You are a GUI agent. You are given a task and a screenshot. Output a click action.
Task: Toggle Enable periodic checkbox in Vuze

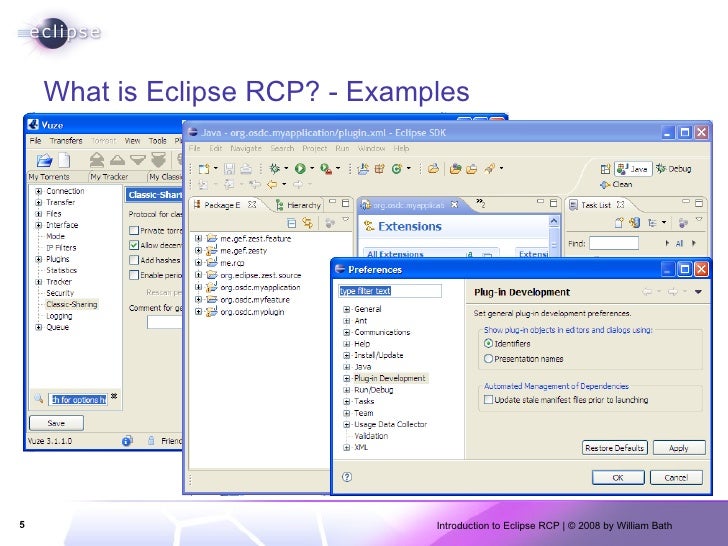pos(134,275)
